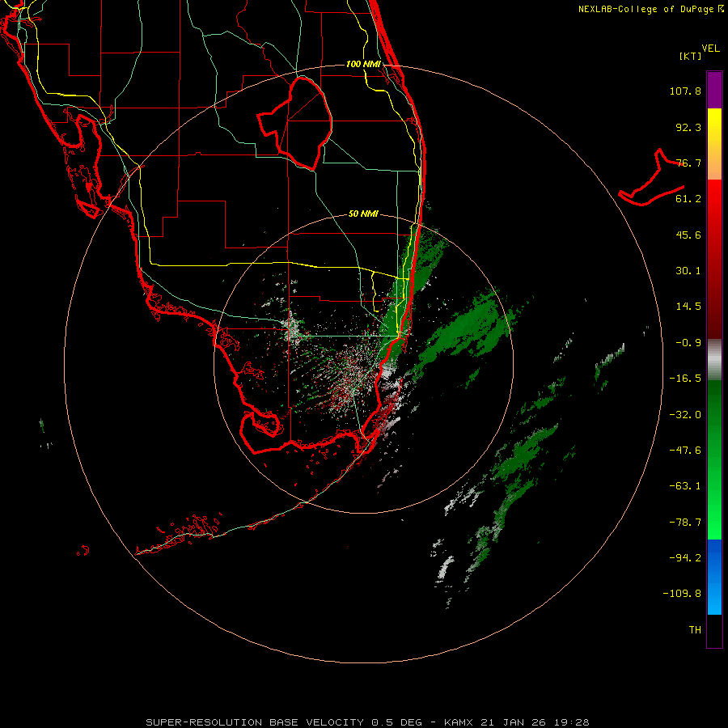
Task: Click the 14.5 velocity scale value
Action: [688, 307]
